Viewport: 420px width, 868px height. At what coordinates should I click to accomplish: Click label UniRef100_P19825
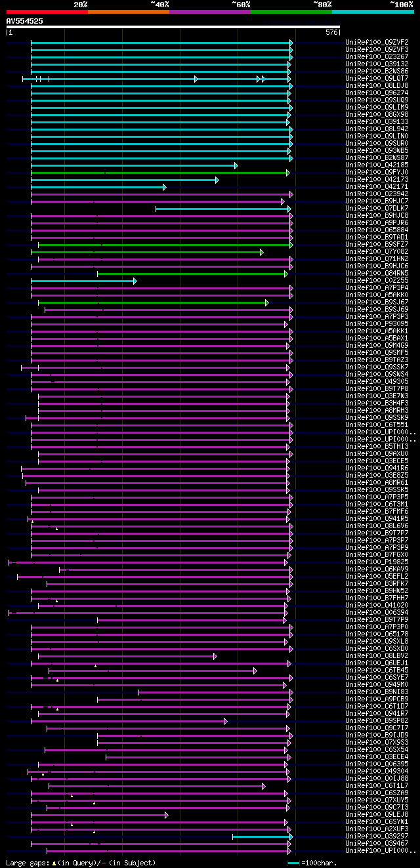(x=377, y=562)
